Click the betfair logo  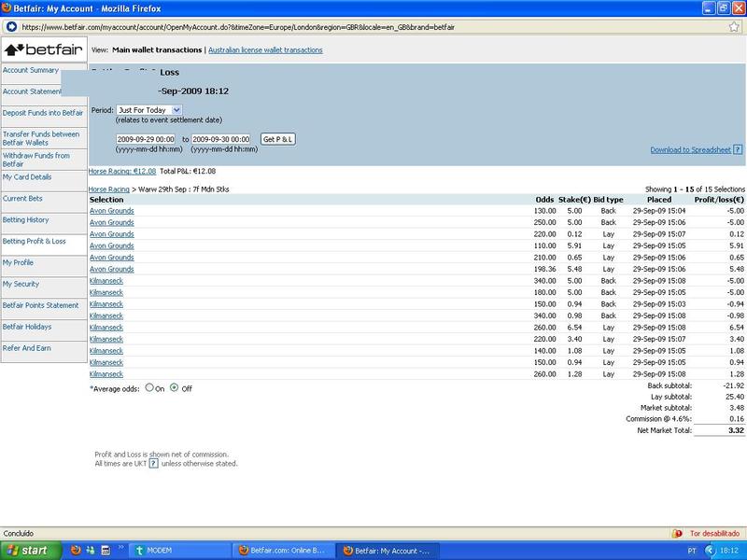[44, 49]
